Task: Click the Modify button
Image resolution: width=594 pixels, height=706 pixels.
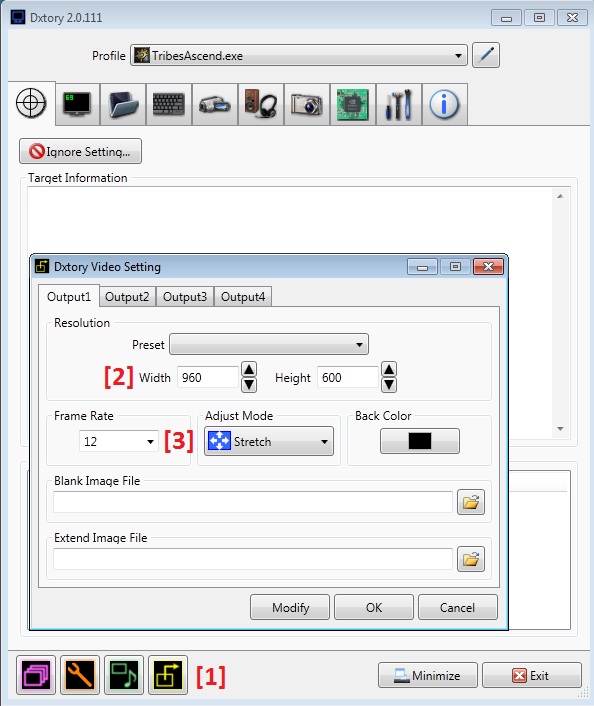Action: (x=290, y=607)
